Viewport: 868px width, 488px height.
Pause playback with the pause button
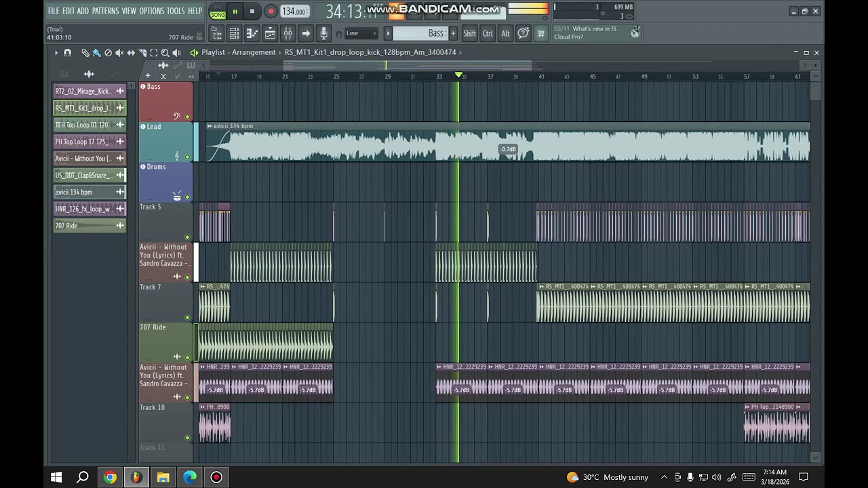(x=235, y=12)
